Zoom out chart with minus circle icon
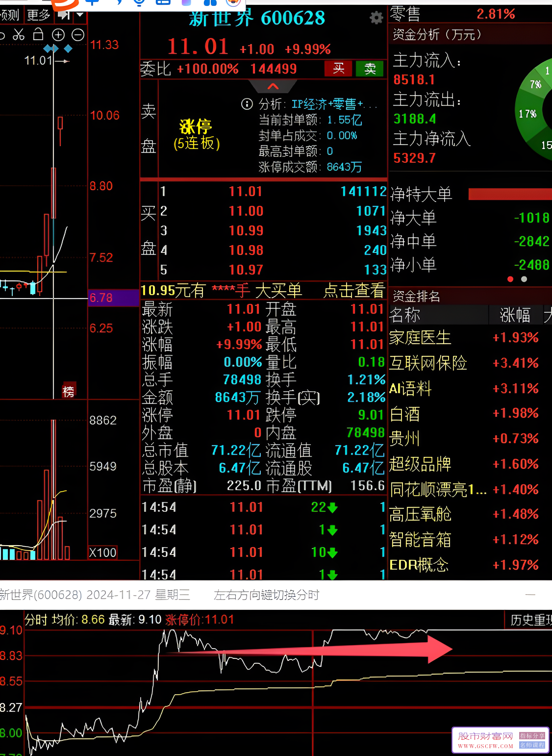Screen dimensions: 552x756 (78, 35)
